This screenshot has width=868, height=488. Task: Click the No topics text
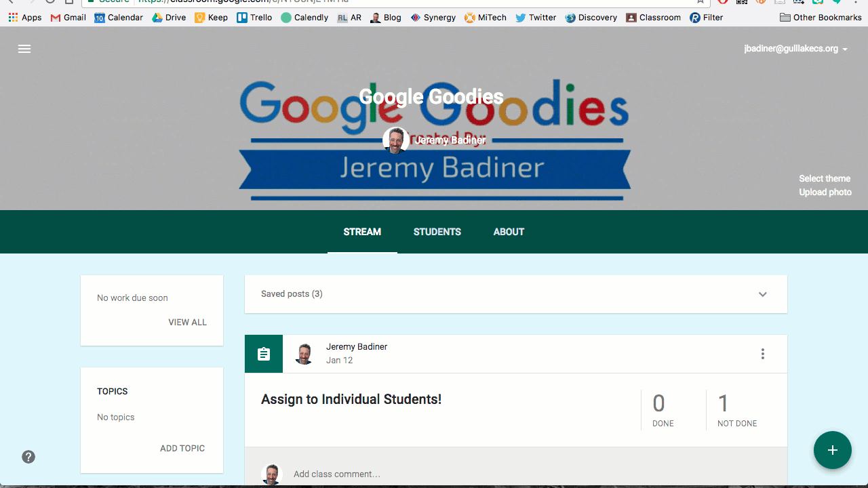coord(116,418)
